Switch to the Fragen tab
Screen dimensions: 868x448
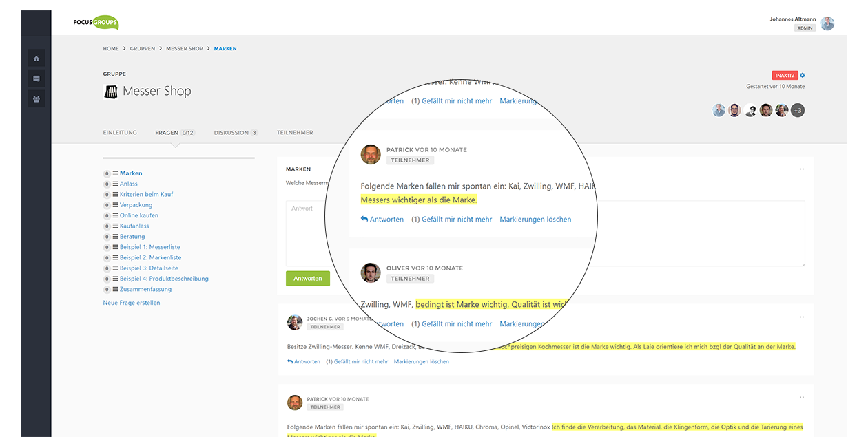pos(175,132)
